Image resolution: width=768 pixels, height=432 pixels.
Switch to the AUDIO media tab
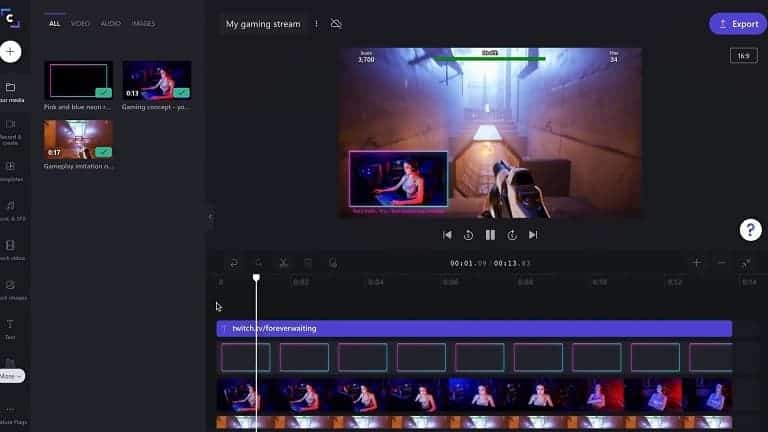[x=111, y=23]
